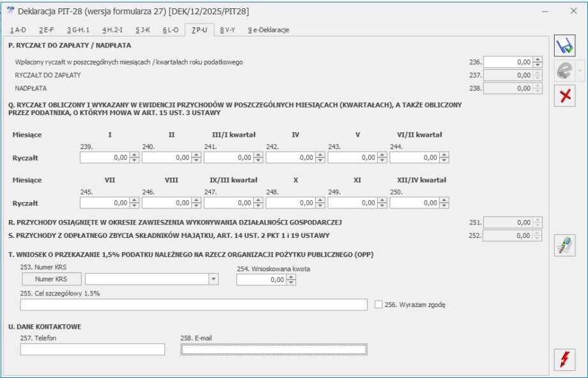588x378 pixels.
Task: Increase field 236 value with up arrow
Action: click(x=538, y=59)
